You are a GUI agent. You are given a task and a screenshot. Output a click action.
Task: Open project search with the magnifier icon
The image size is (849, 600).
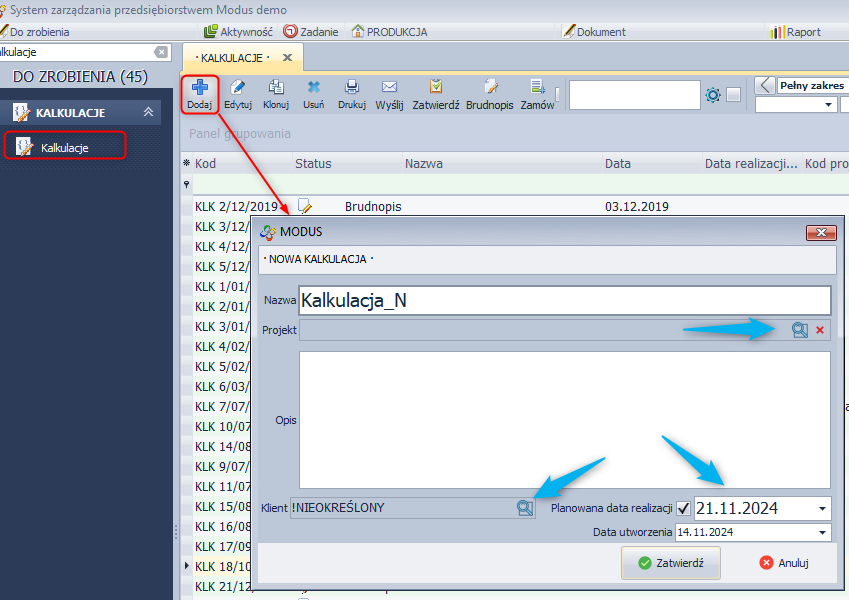coord(799,330)
